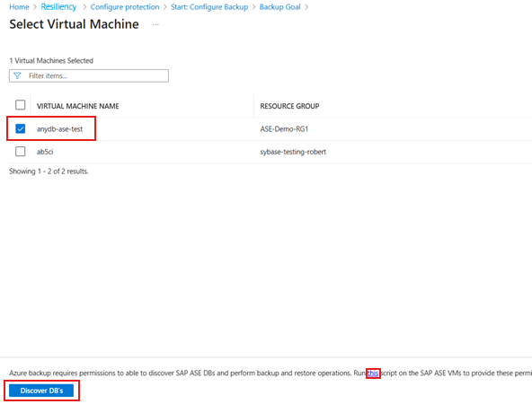Toggle the select-all virtual machines checkbox

21,105
